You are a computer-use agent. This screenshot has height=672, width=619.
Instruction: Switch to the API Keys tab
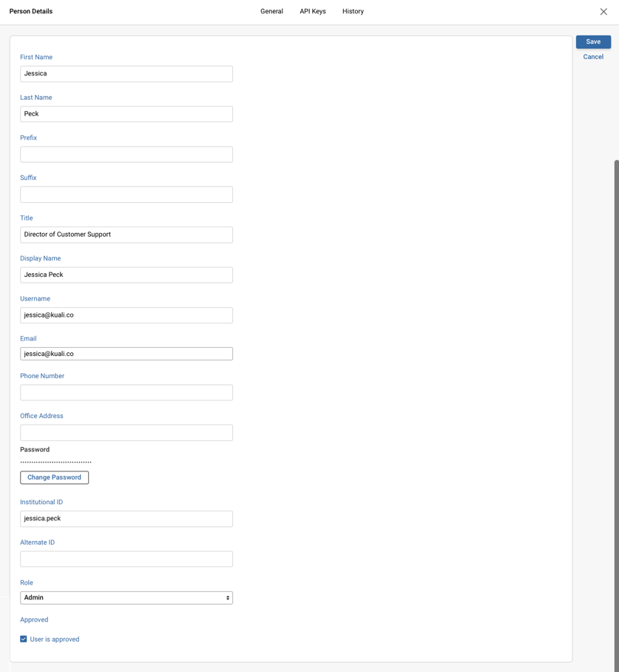coord(312,11)
